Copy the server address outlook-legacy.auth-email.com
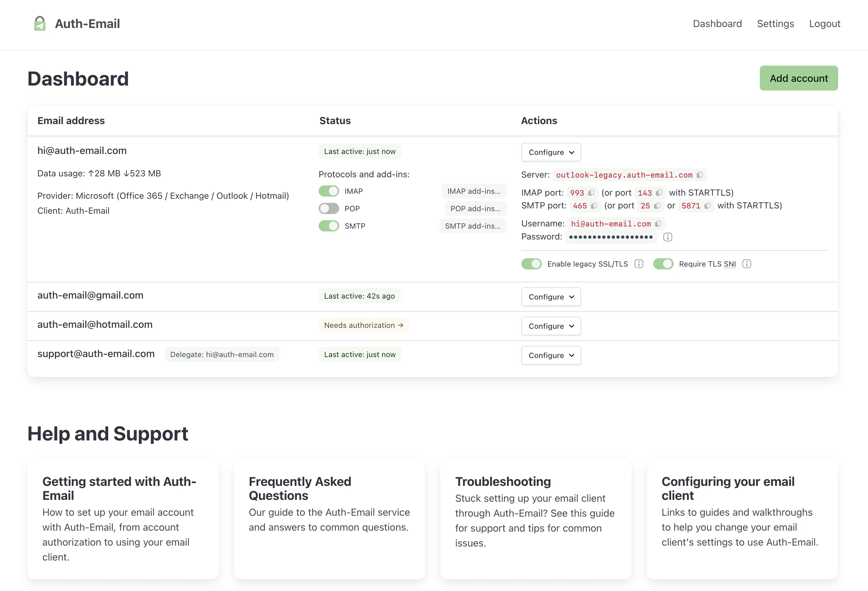Screen dimensions: 868x591 (699, 175)
